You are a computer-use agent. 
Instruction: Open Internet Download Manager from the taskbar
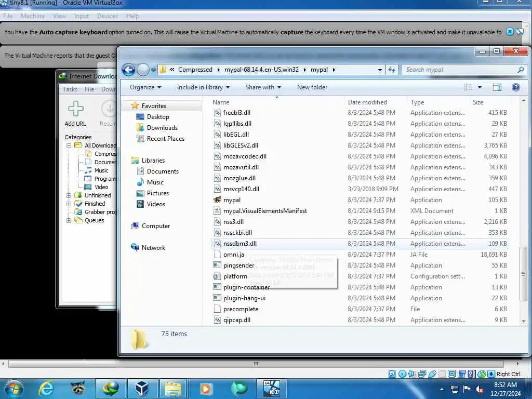coord(110,389)
